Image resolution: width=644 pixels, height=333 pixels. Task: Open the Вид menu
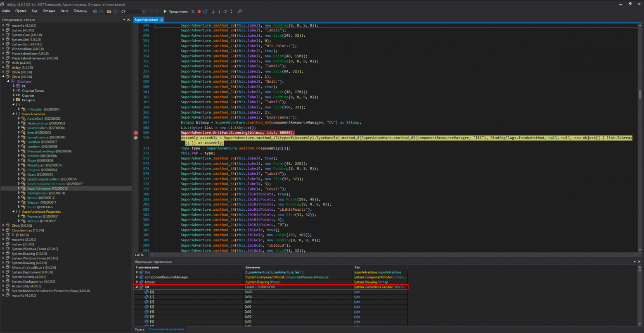[x=34, y=11]
